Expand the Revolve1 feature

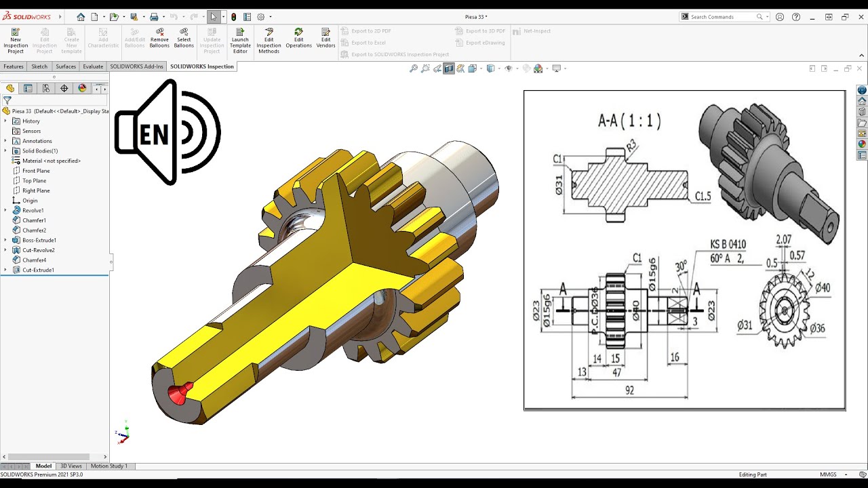(x=5, y=211)
